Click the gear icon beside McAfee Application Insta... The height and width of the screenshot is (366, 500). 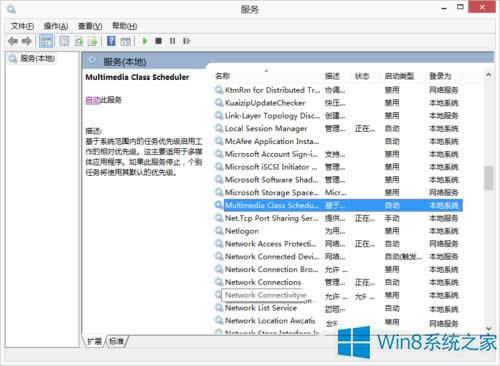219,141
